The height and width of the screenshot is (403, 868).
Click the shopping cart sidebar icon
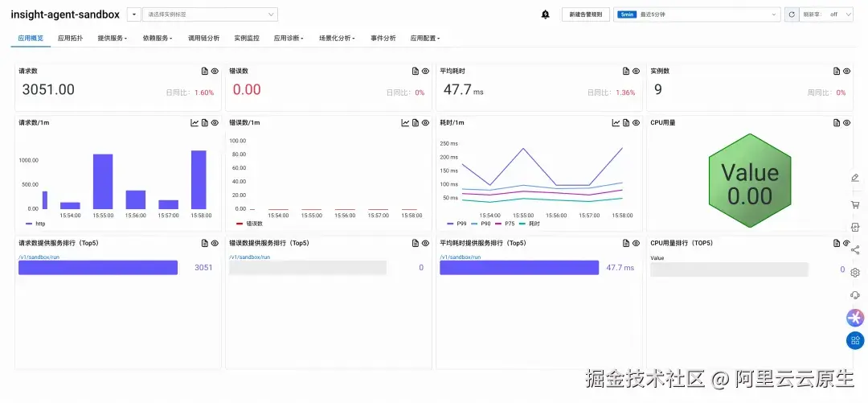click(x=855, y=204)
